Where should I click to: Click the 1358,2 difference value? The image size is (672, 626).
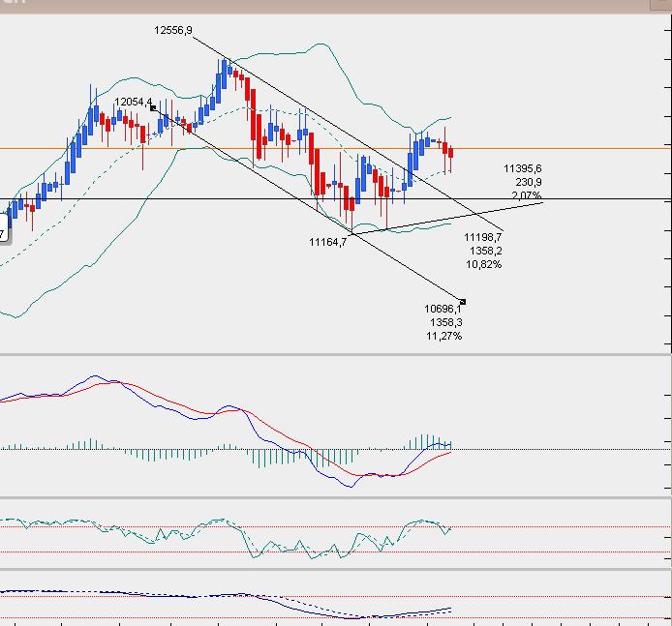coord(486,251)
